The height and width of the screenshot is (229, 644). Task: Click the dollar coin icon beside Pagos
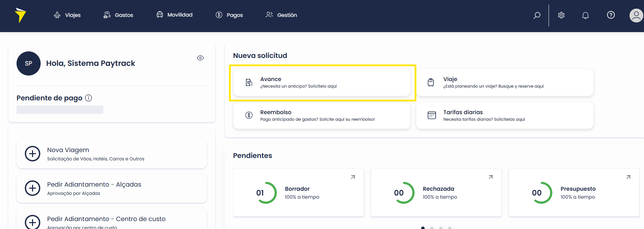coord(219,15)
